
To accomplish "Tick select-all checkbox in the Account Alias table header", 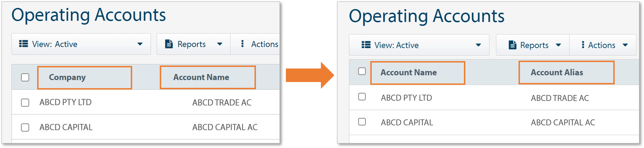I will 362,71.
